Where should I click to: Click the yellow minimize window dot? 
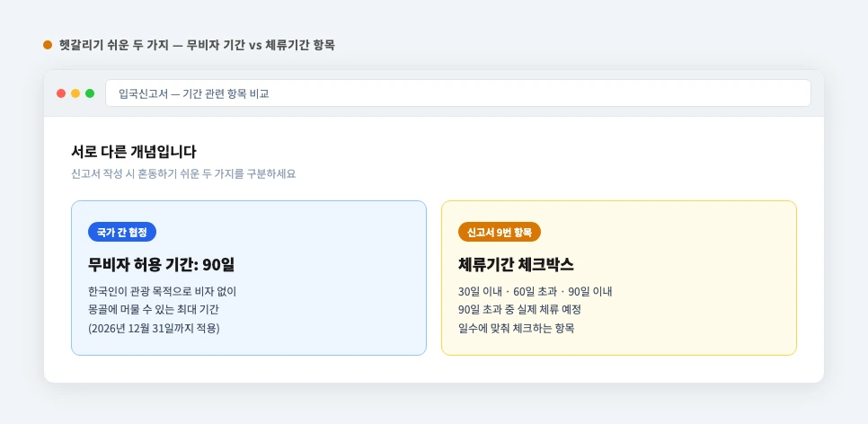[75, 93]
